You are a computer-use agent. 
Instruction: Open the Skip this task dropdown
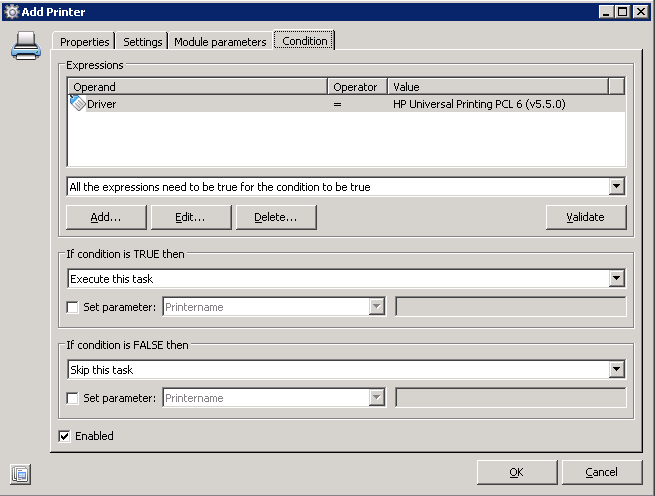click(x=617, y=369)
